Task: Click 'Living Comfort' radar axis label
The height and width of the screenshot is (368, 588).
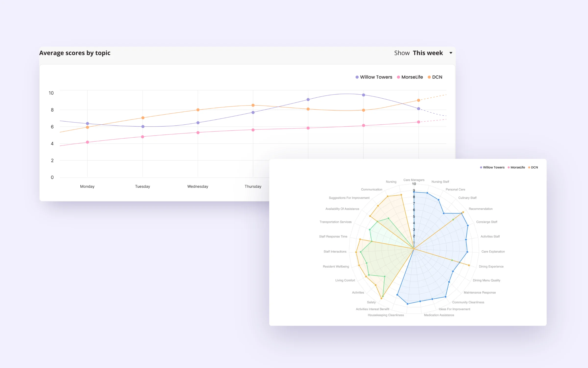Action: (x=345, y=280)
